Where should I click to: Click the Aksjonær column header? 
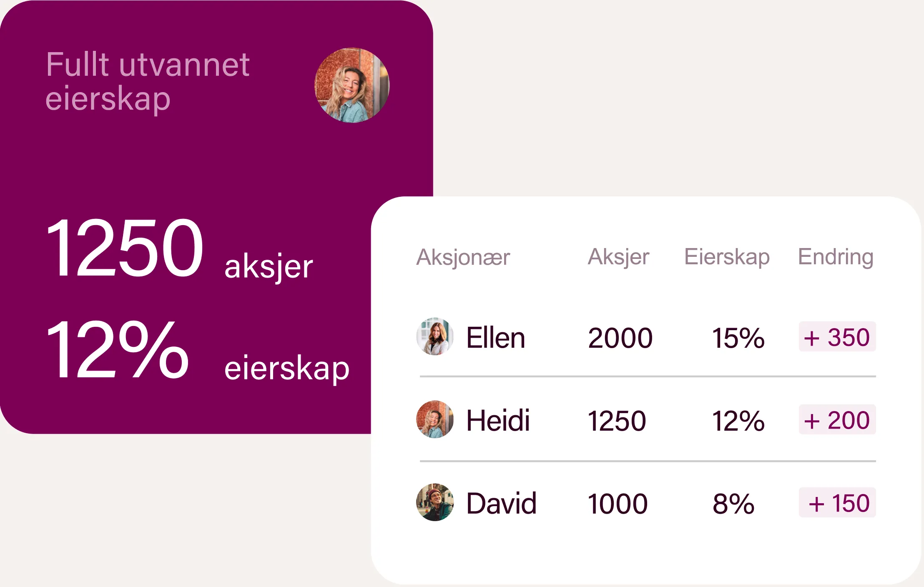coord(463,257)
